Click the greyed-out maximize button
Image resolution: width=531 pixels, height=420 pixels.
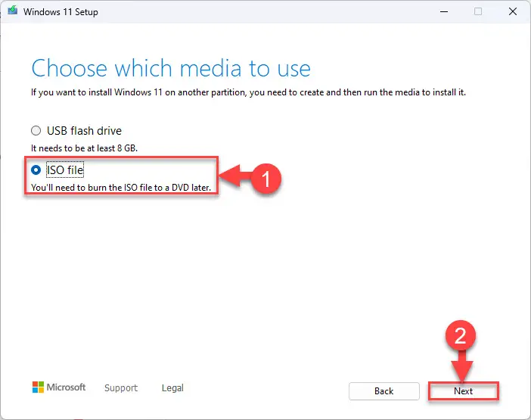478,11
